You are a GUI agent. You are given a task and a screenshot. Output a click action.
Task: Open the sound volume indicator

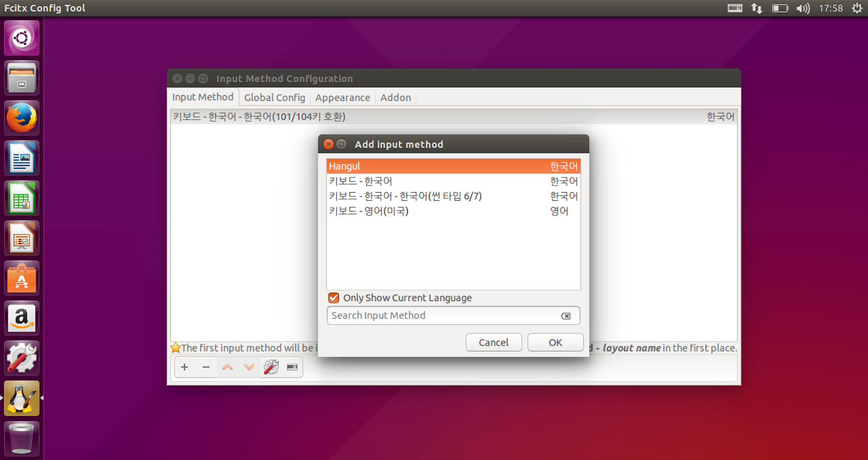point(803,8)
